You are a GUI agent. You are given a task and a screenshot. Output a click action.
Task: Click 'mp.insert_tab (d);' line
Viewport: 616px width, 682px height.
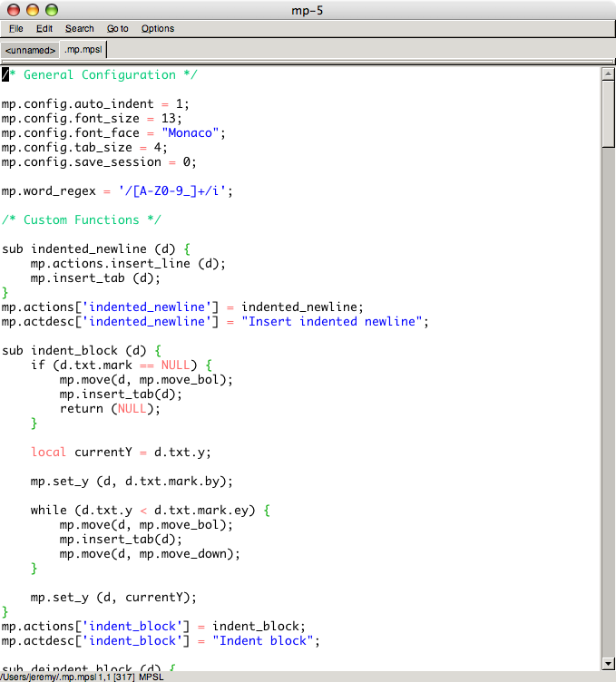point(95,278)
